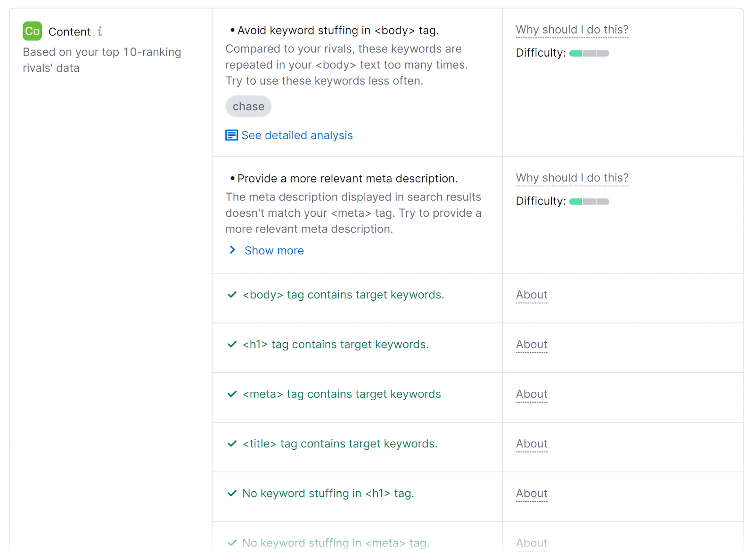Open About for title tag keywords check

[531, 444]
